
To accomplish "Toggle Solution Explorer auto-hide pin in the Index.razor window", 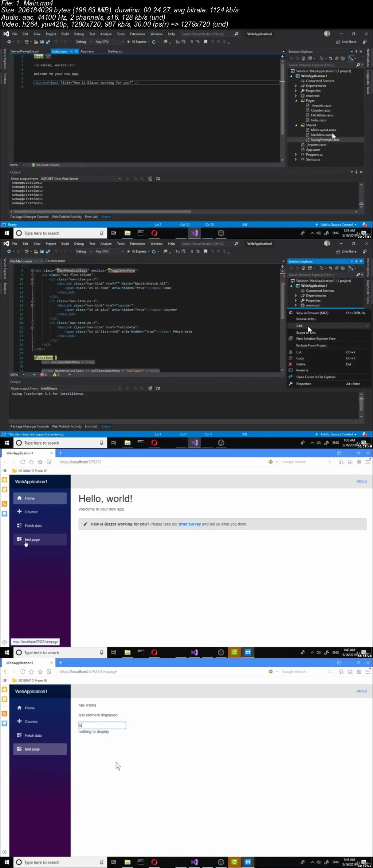I will (x=356, y=52).
